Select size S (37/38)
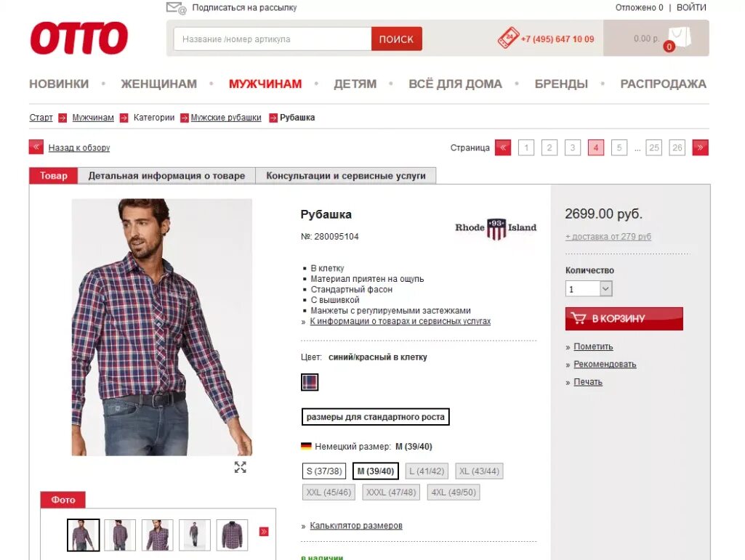Image resolution: width=745 pixels, height=560 pixels. (324, 471)
